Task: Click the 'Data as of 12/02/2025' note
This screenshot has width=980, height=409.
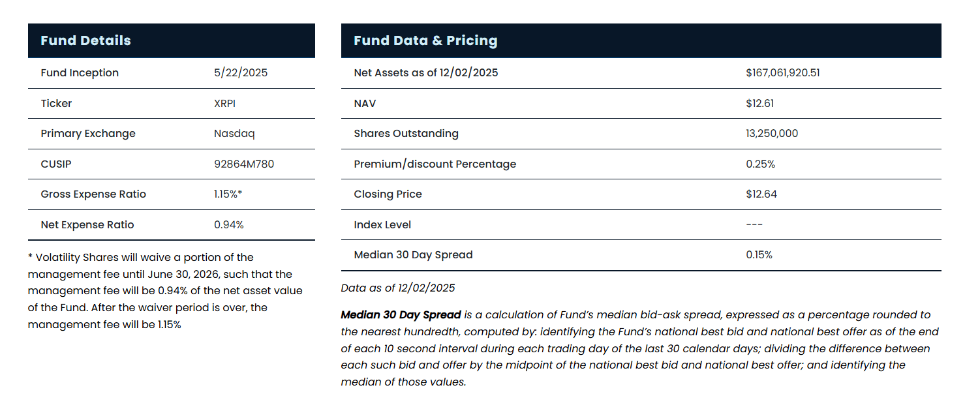Action: coord(398,288)
